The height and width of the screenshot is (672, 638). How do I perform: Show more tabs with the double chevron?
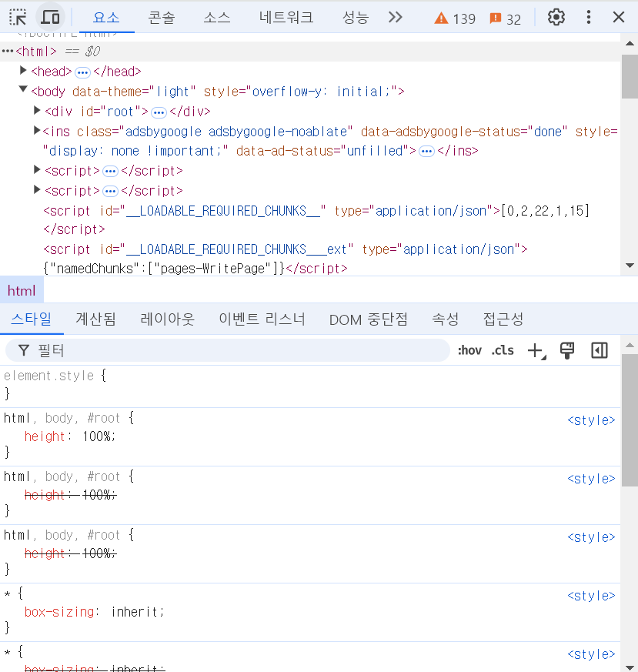(395, 18)
